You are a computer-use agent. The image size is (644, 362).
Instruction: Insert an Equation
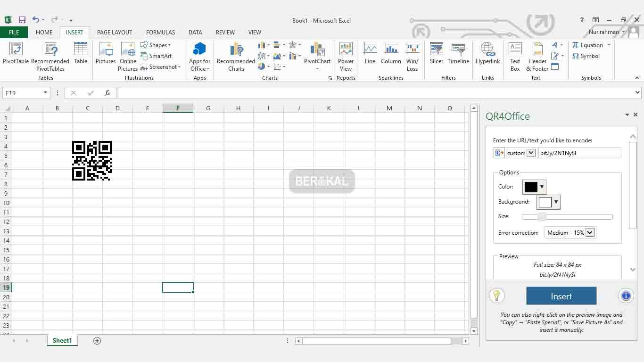[587, 45]
